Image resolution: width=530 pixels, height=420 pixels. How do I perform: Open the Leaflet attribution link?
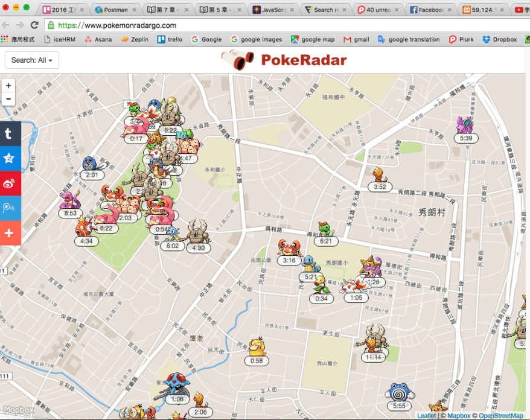click(427, 415)
